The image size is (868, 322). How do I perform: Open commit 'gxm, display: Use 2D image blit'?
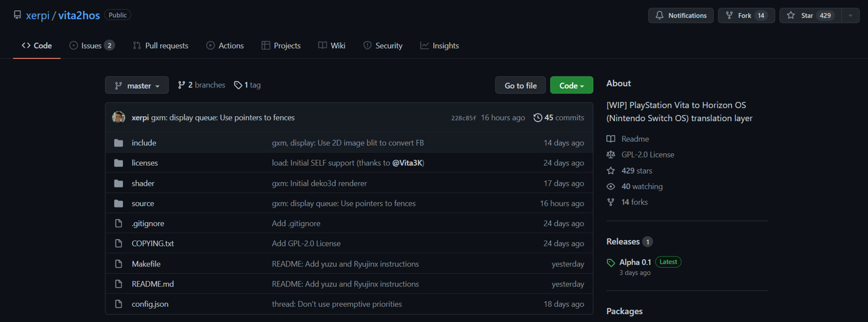pyautogui.click(x=348, y=143)
